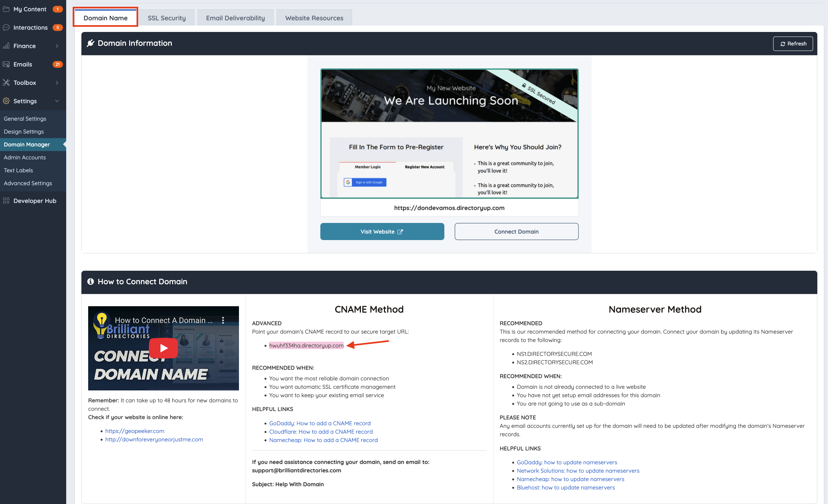Click the Toolbox tools icon
The image size is (828, 504).
6,83
